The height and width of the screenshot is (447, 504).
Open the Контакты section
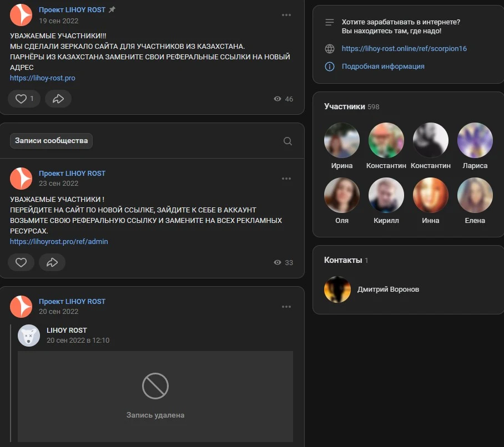(x=346, y=260)
